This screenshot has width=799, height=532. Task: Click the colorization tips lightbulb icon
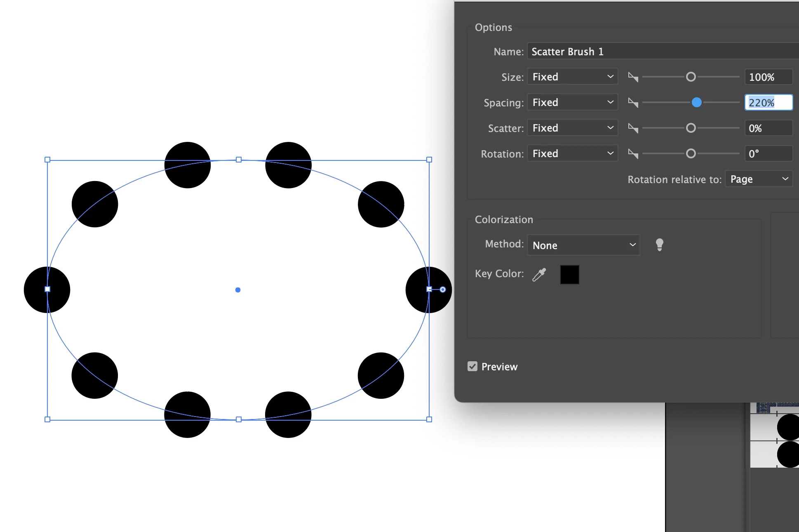(659, 245)
